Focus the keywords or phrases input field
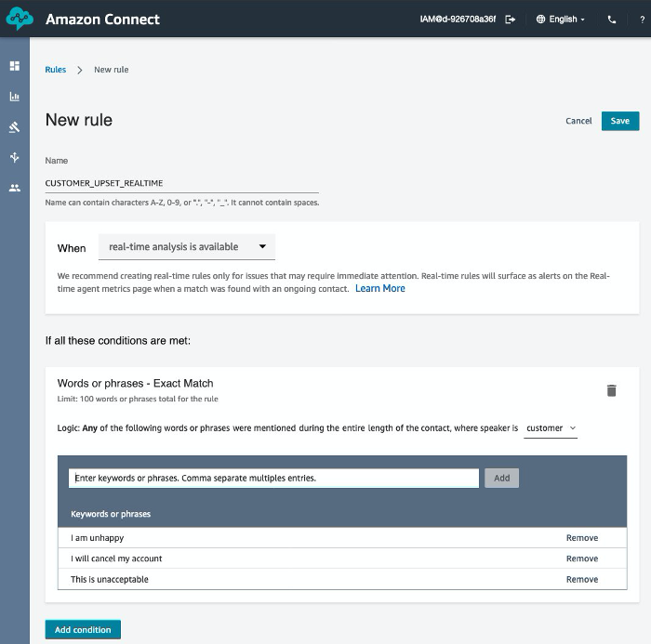Viewport: 651px width, 644px height. pyautogui.click(x=273, y=478)
